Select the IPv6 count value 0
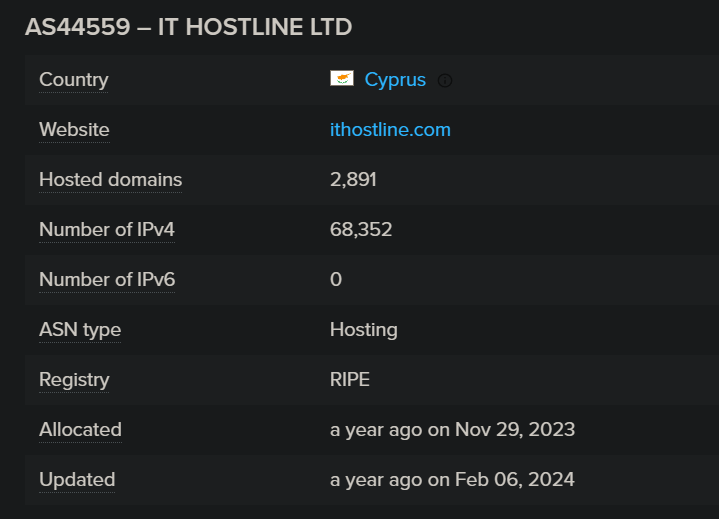The image size is (719, 519). point(336,280)
